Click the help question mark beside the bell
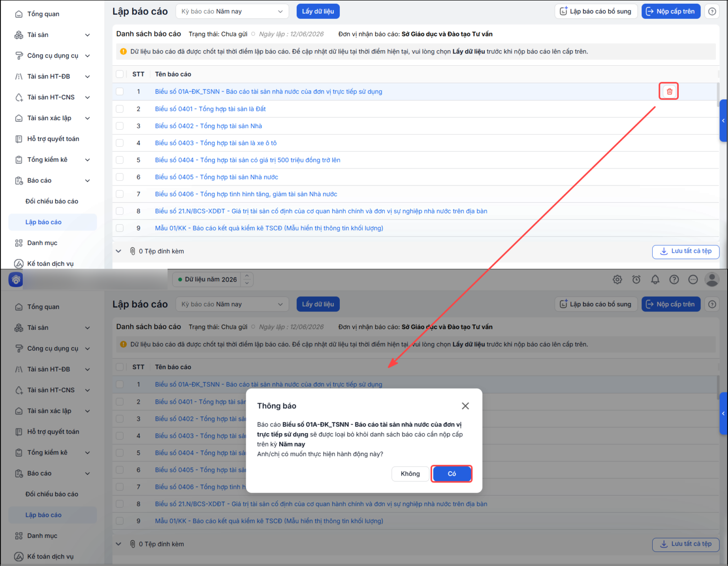The image size is (728, 566). (674, 280)
